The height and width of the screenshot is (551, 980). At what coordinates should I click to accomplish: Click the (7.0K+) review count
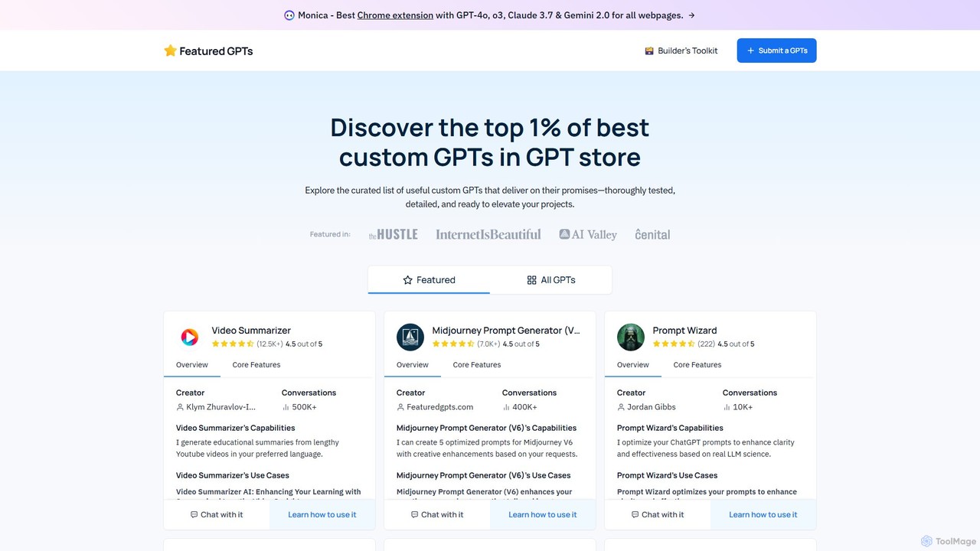point(488,344)
